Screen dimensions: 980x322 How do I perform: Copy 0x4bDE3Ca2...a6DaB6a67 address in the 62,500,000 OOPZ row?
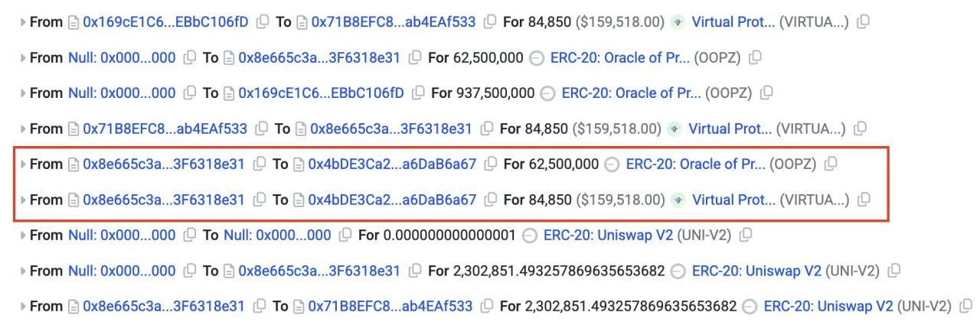pyautogui.click(x=491, y=164)
